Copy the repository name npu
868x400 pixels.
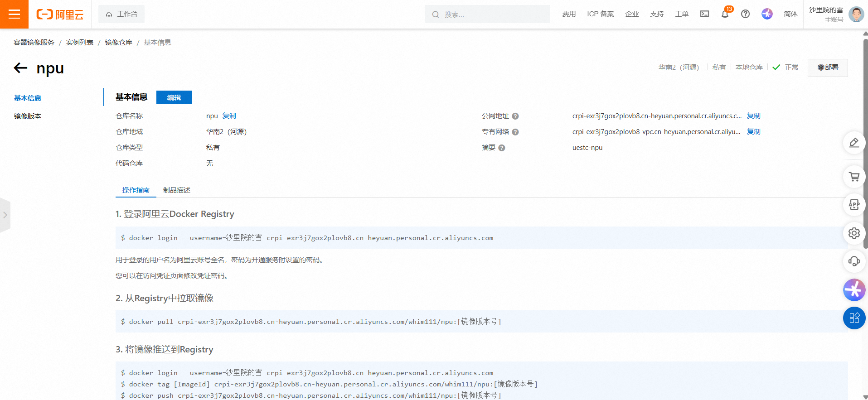point(229,116)
